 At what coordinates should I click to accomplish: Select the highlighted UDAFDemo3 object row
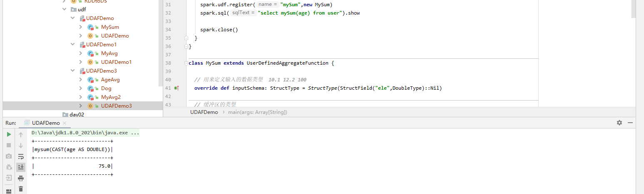coord(82,106)
